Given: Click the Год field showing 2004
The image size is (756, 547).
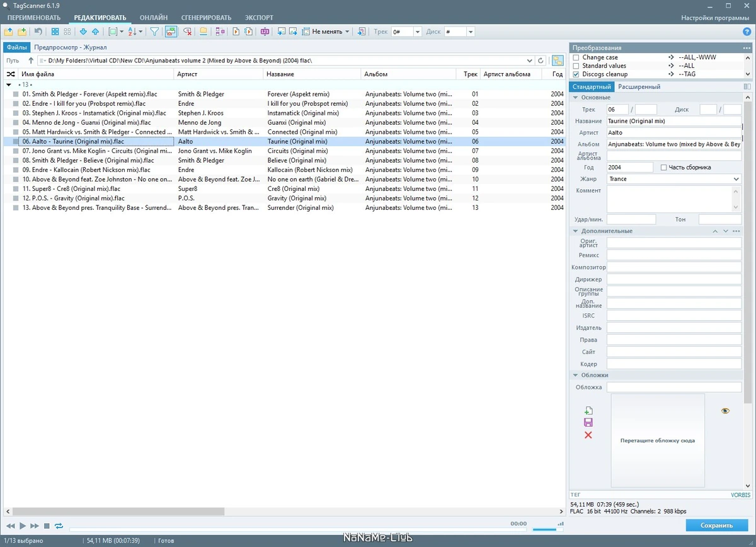Looking at the screenshot, I should tap(630, 168).
